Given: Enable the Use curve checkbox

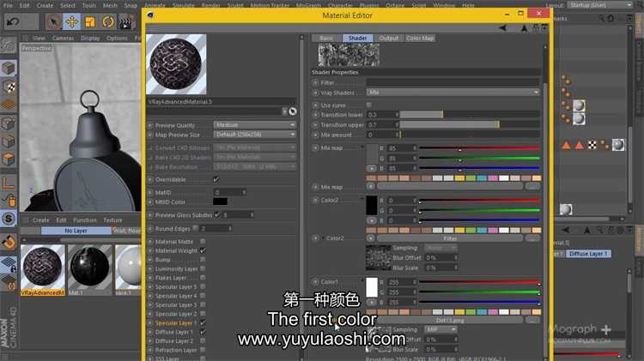Looking at the screenshot, I should click(369, 105).
